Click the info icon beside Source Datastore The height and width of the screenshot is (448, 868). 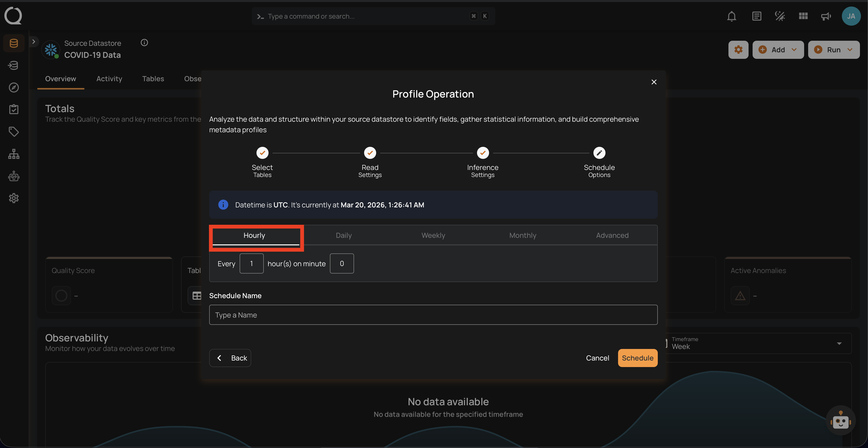[x=144, y=42]
